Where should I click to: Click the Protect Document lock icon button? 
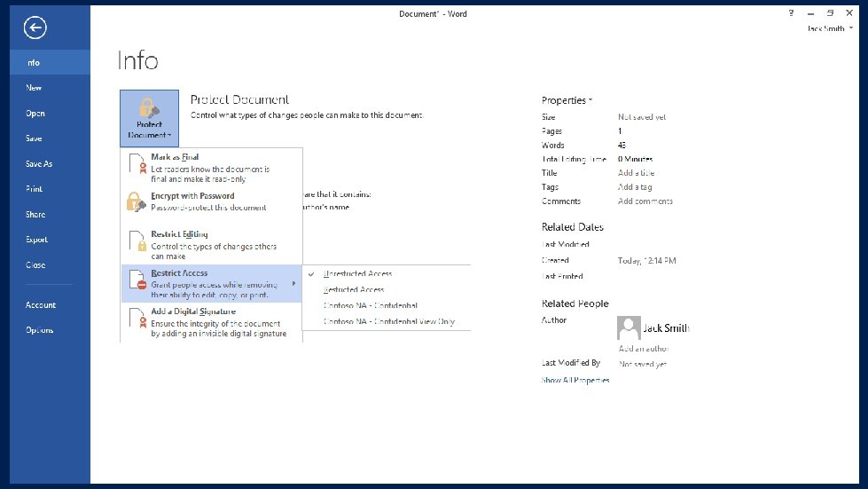pyautogui.click(x=150, y=118)
